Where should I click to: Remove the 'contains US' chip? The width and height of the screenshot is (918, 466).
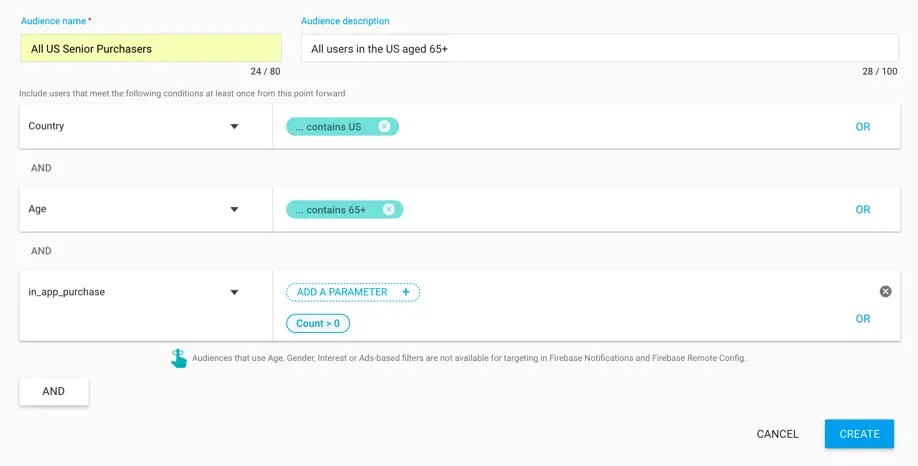click(x=383, y=126)
